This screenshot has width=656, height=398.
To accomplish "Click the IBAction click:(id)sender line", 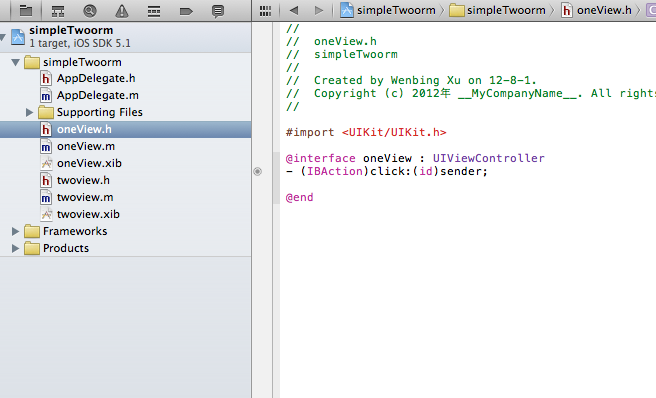I will [387, 171].
